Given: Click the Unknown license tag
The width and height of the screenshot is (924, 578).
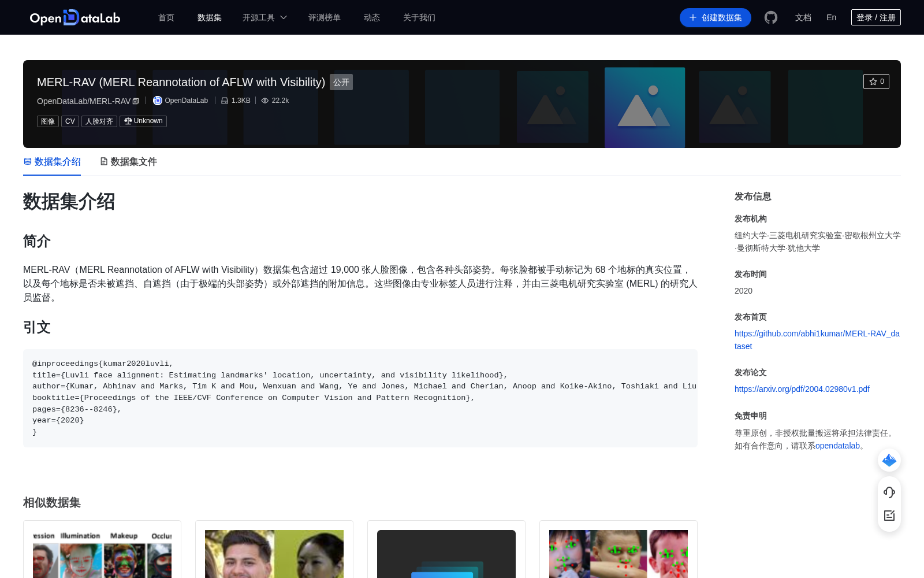Looking at the screenshot, I should [x=143, y=121].
